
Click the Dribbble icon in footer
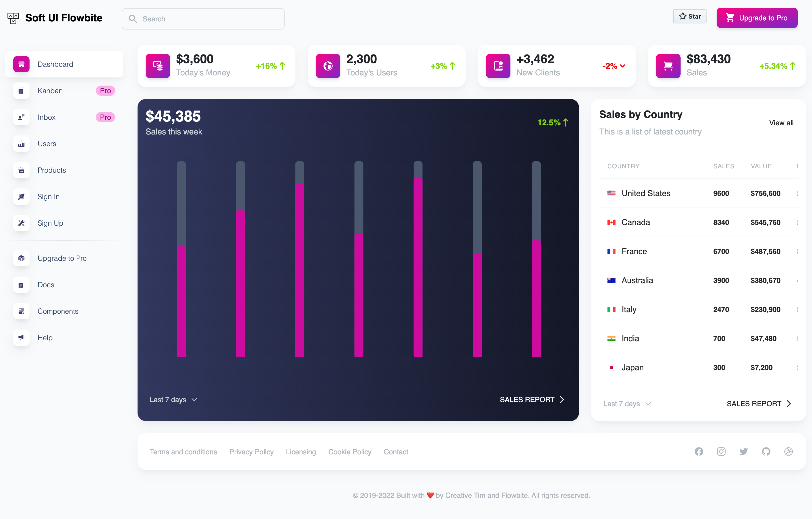tap(788, 452)
